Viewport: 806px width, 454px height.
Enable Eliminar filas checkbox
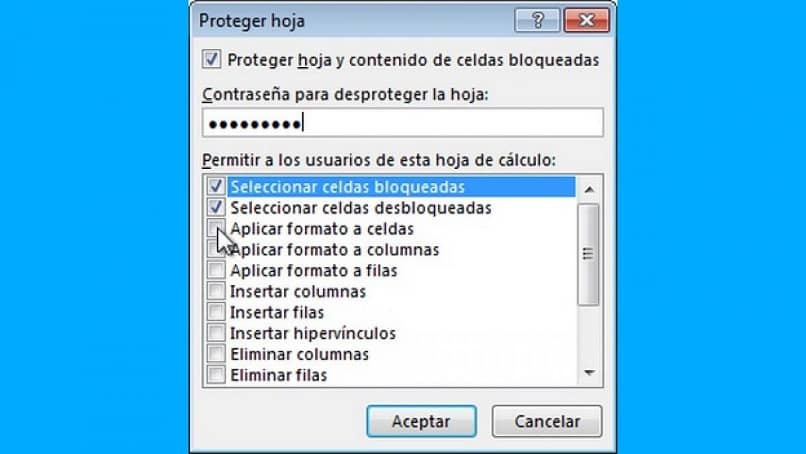(216, 375)
